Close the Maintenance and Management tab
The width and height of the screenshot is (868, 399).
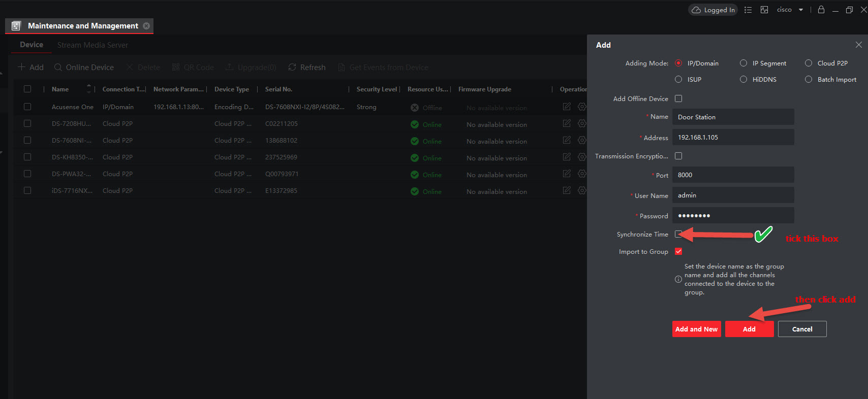(146, 26)
